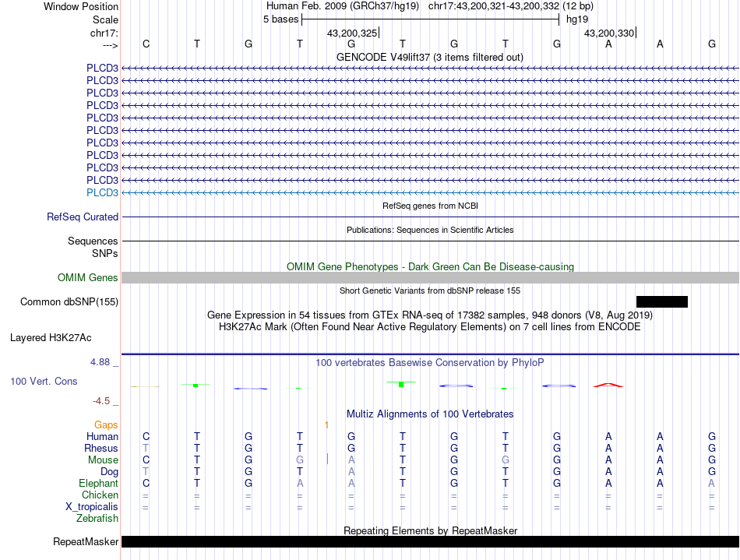Click the orange Gaps row label
This screenshot has height=560, width=740.
point(106,425)
